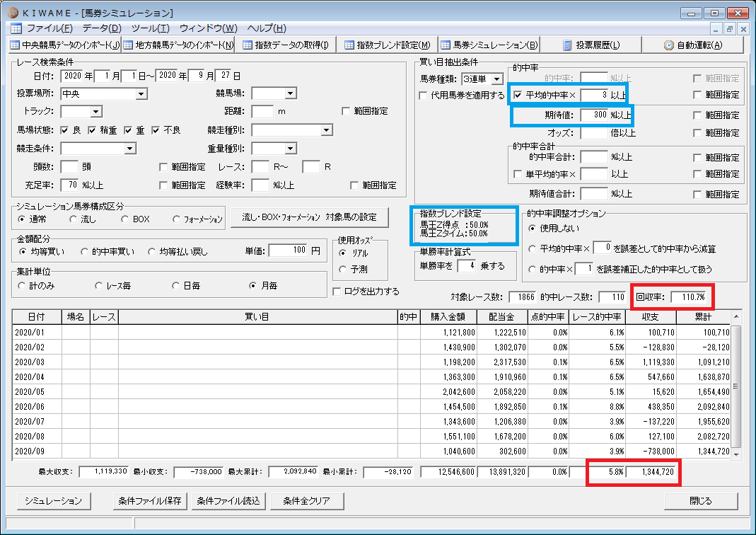The image size is (756, 535).
Task: Click the 閉じる button
Action: pos(701,501)
